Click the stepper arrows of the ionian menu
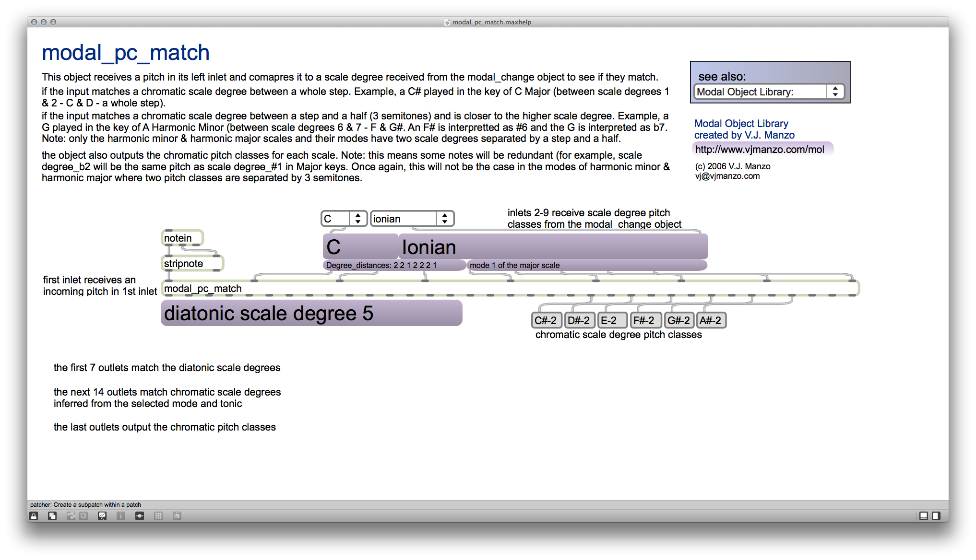This screenshot has height=560, width=976. pyautogui.click(x=445, y=219)
